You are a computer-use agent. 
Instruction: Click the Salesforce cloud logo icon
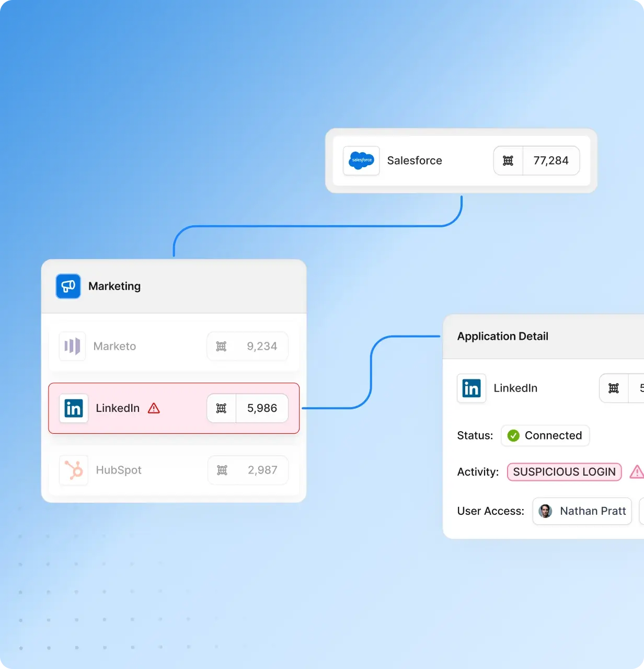(x=361, y=160)
